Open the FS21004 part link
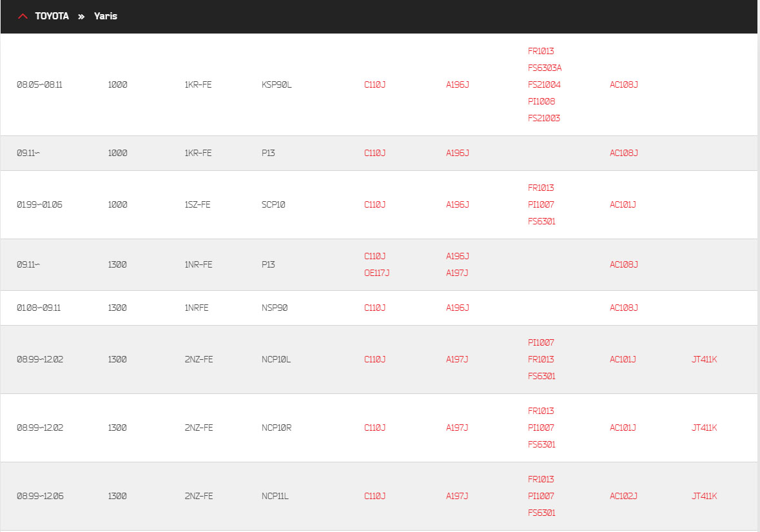Image resolution: width=760 pixels, height=532 pixels. (x=544, y=84)
